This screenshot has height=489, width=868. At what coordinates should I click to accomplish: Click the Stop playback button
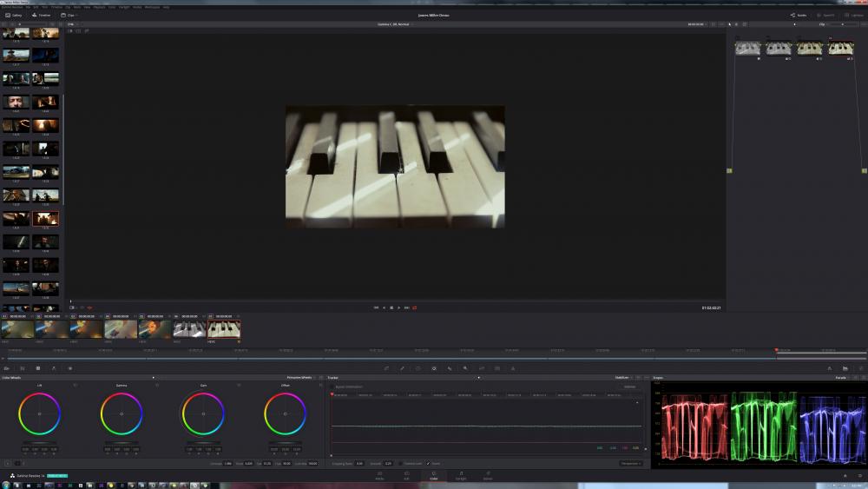pyautogui.click(x=391, y=307)
